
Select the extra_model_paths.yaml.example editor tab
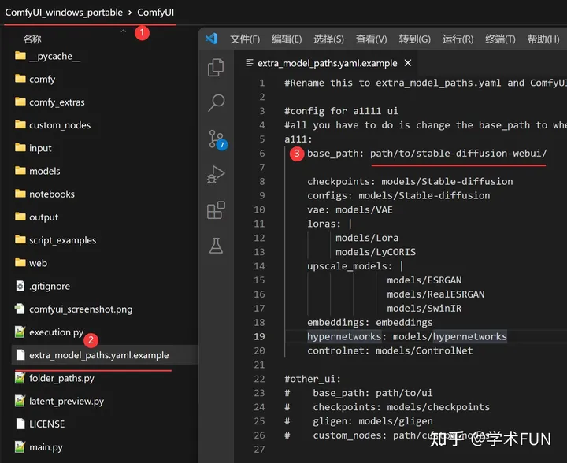(x=327, y=63)
